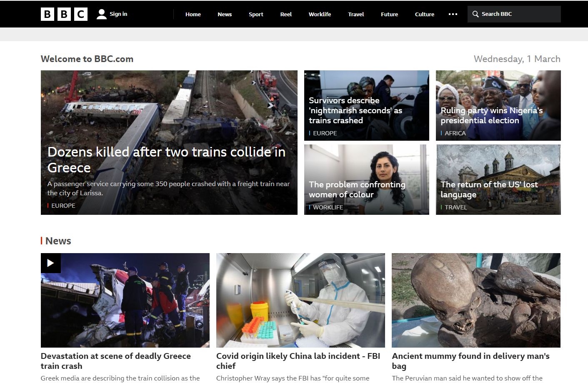Select Culture in the top navigation
588x383 pixels.
pos(424,14)
